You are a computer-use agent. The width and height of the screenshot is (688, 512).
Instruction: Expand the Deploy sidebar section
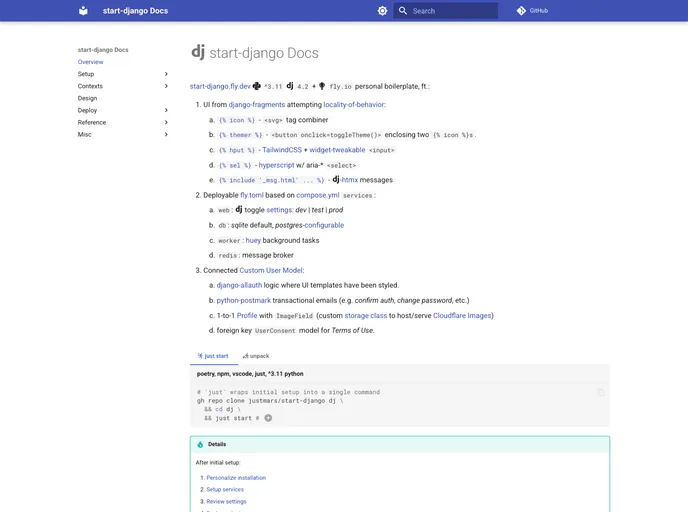point(166,110)
